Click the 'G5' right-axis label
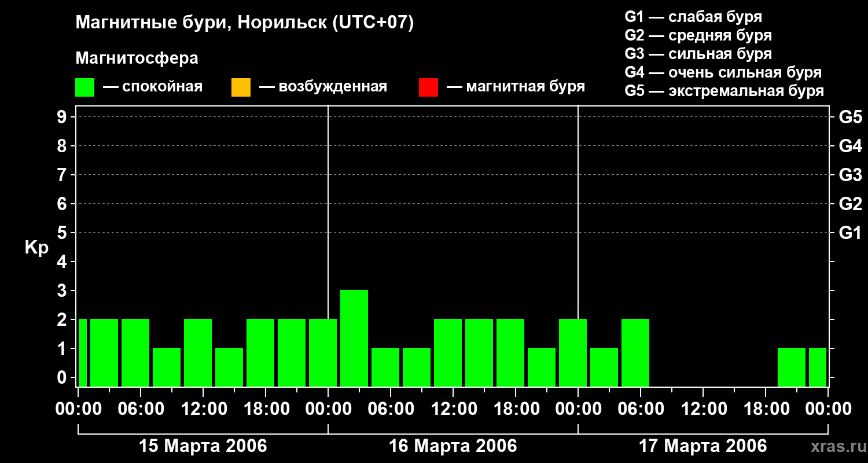Screen dimensions: 868x463 (851, 117)
